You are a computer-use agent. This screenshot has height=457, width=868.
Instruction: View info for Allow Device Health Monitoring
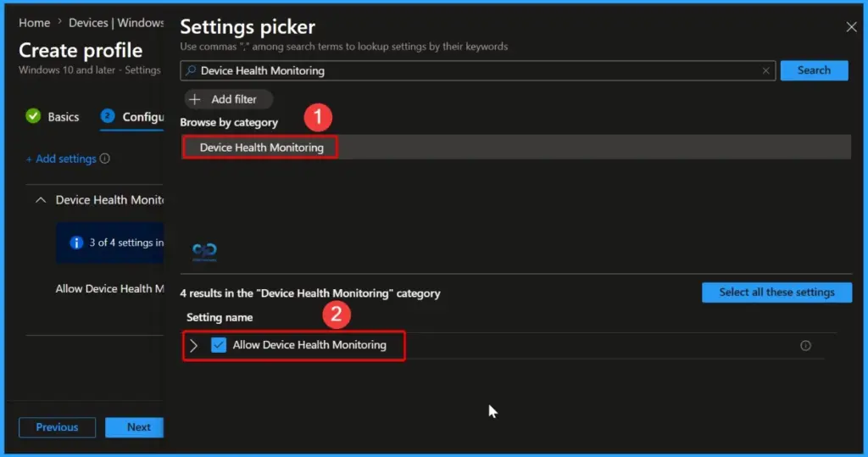[805, 346]
